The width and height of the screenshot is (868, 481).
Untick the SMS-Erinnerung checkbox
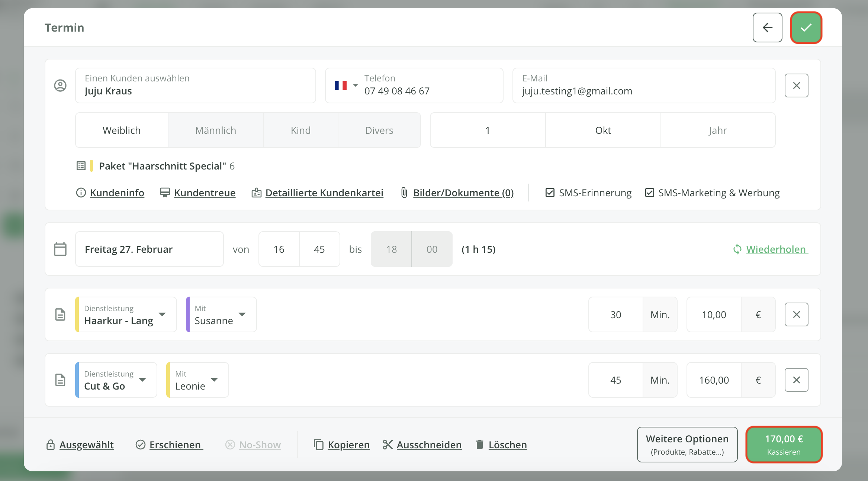(x=550, y=193)
